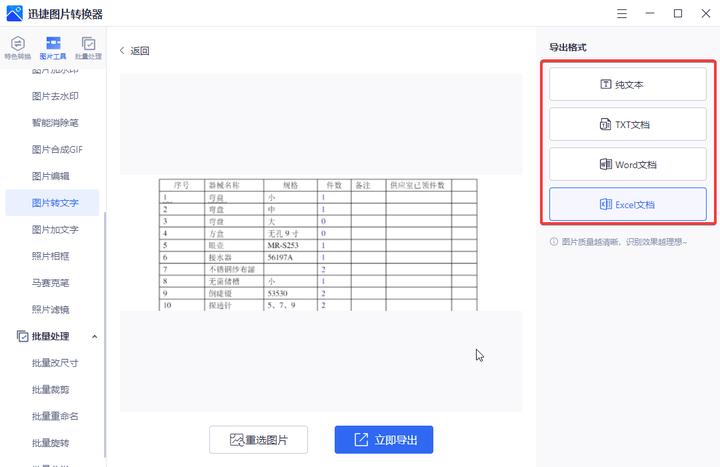Image resolution: width=720 pixels, height=467 pixels.
Task: Select 图片去水印 in the sidebar
Action: pos(55,96)
